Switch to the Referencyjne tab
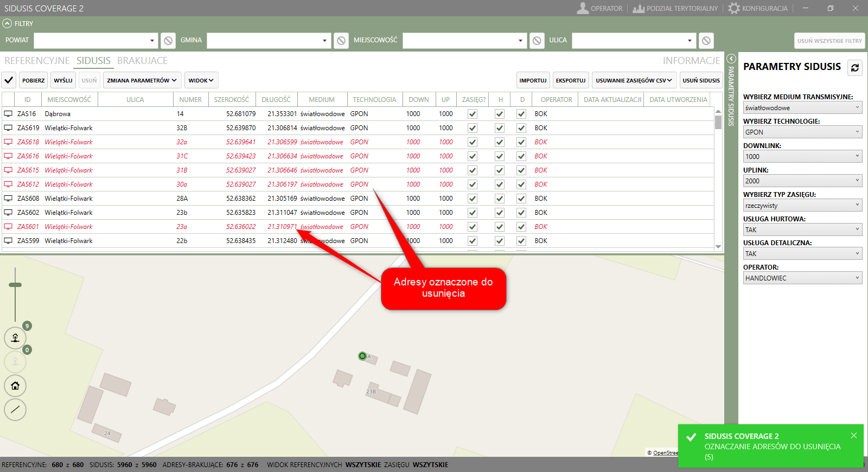This screenshot has height=472, width=868. pos(37,61)
